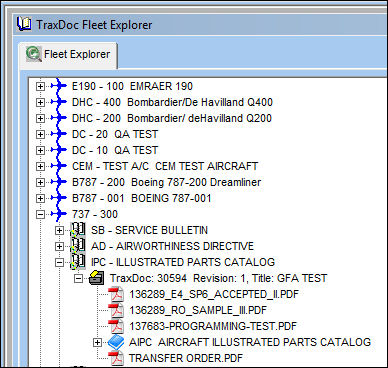This screenshot has height=368, width=388.
Task: Collapse the 737 - 300 node
Action: 40,214
